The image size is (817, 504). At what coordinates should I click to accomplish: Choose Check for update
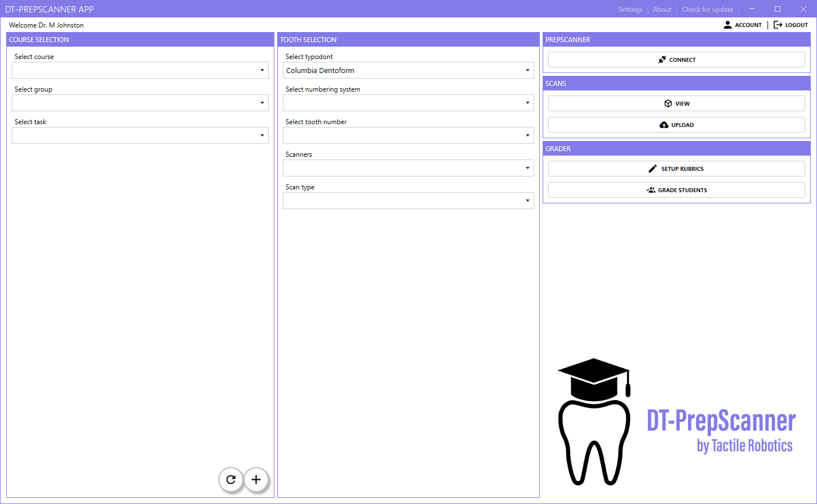pos(707,10)
